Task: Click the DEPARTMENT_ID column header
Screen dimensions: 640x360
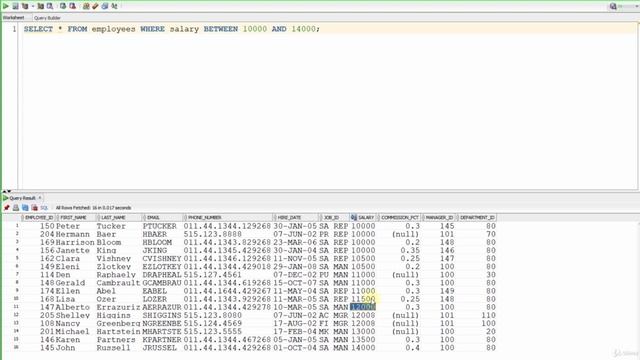Action: (x=477, y=218)
